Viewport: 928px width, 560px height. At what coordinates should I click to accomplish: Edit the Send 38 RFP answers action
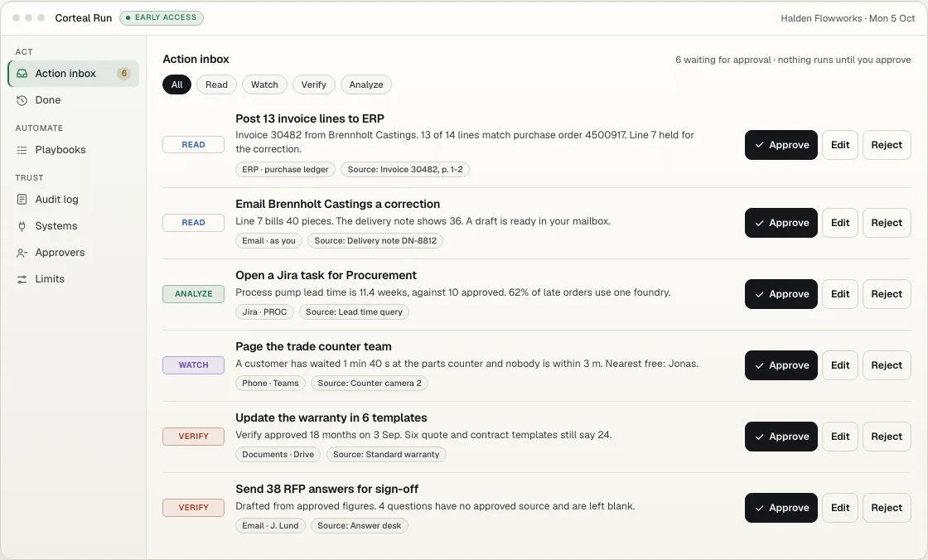pyautogui.click(x=840, y=508)
